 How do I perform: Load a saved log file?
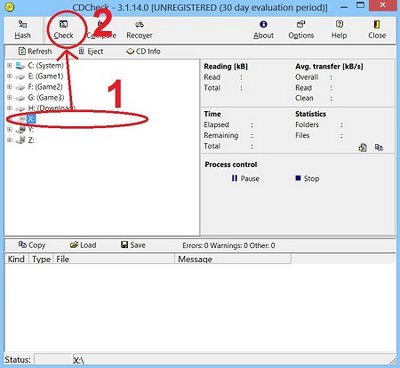(x=83, y=245)
